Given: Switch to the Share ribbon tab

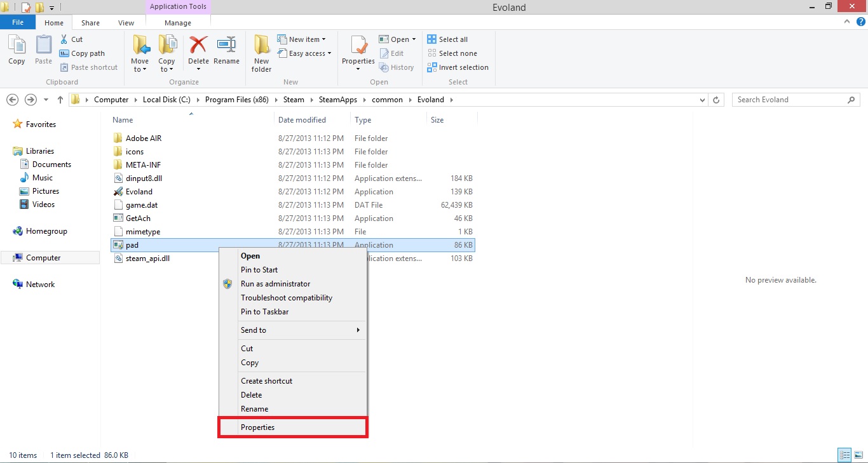Looking at the screenshot, I should tap(90, 23).
